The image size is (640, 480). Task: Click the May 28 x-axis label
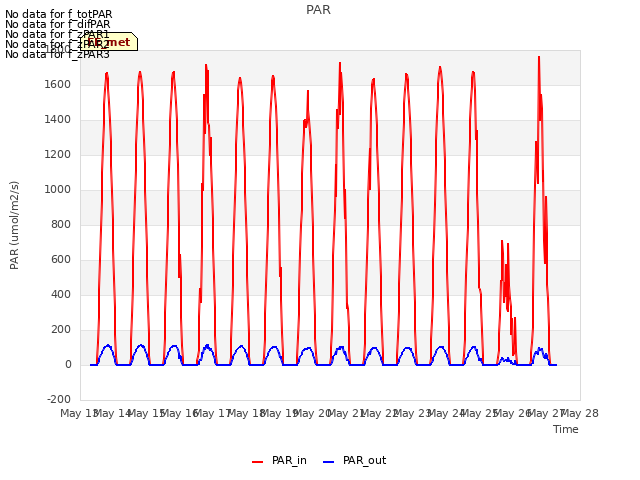tap(580, 413)
